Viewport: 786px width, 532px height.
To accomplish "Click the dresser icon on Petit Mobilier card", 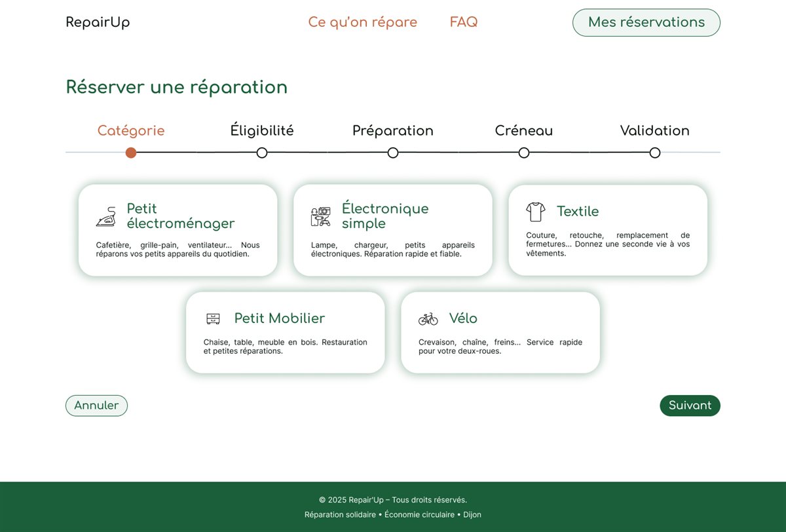I will 213,319.
